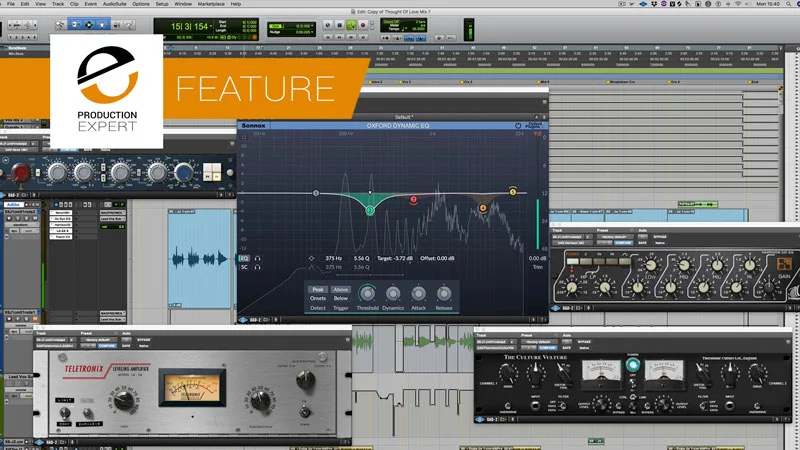Open preset dropdown in Harrison EQ window
Viewport: 800px width, 450px height.
click(615, 237)
